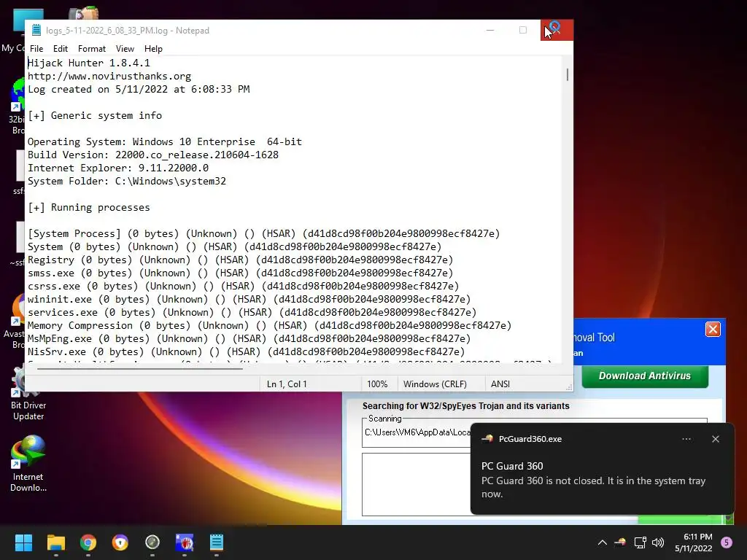Open the Format menu
Viewport: 747px width, 560px height.
click(x=91, y=49)
